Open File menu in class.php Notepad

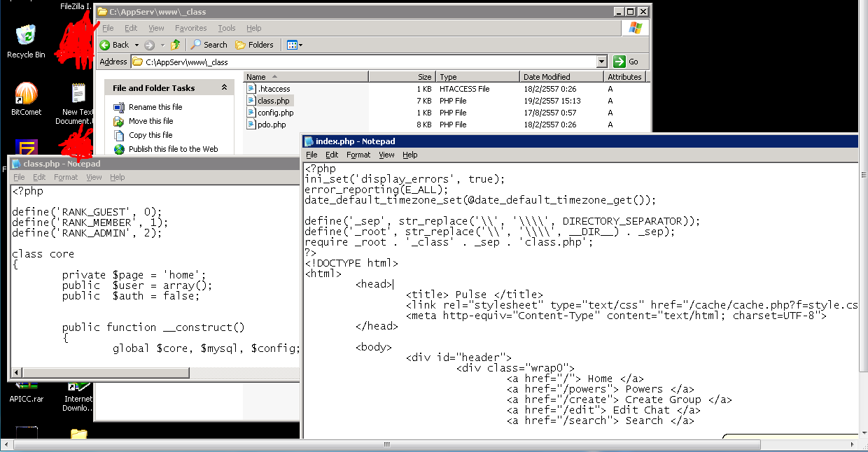20,177
